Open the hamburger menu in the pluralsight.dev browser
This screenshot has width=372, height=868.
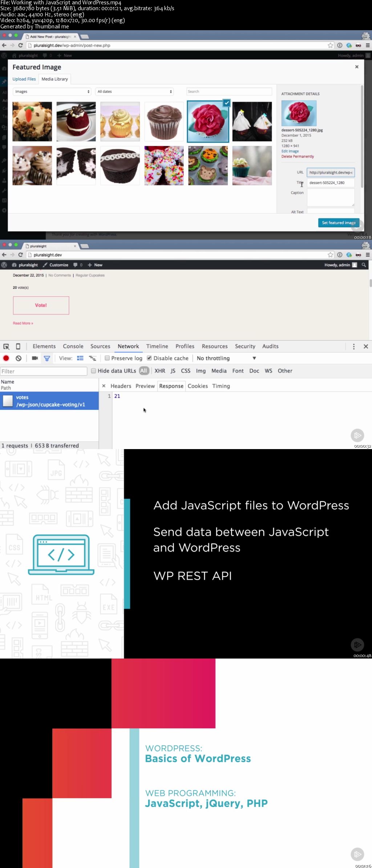click(x=368, y=255)
